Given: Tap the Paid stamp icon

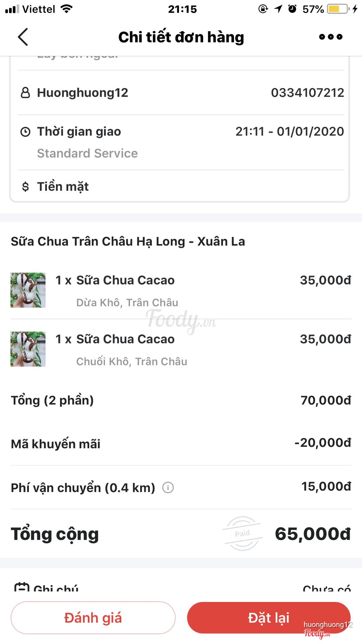Looking at the screenshot, I should point(242,533).
